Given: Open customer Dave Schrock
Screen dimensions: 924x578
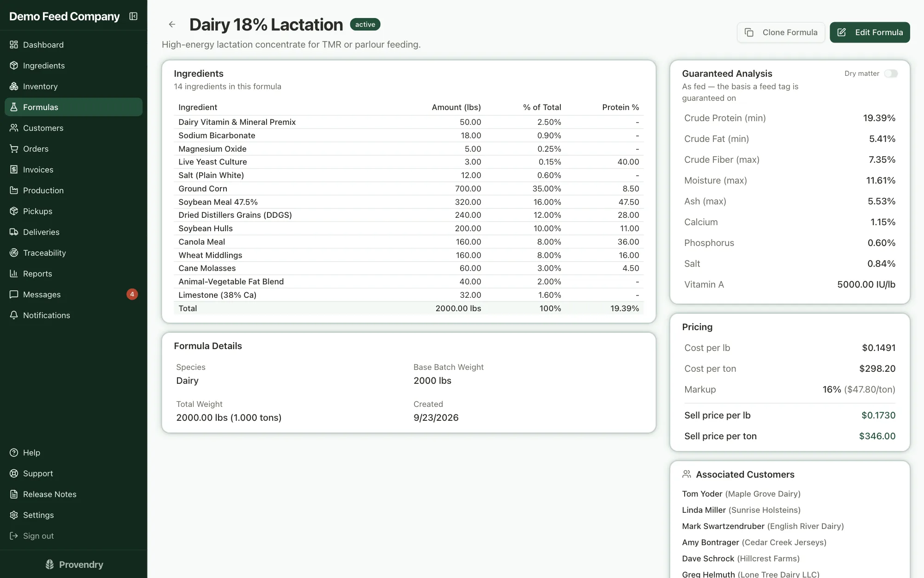Looking at the screenshot, I should tap(741, 559).
